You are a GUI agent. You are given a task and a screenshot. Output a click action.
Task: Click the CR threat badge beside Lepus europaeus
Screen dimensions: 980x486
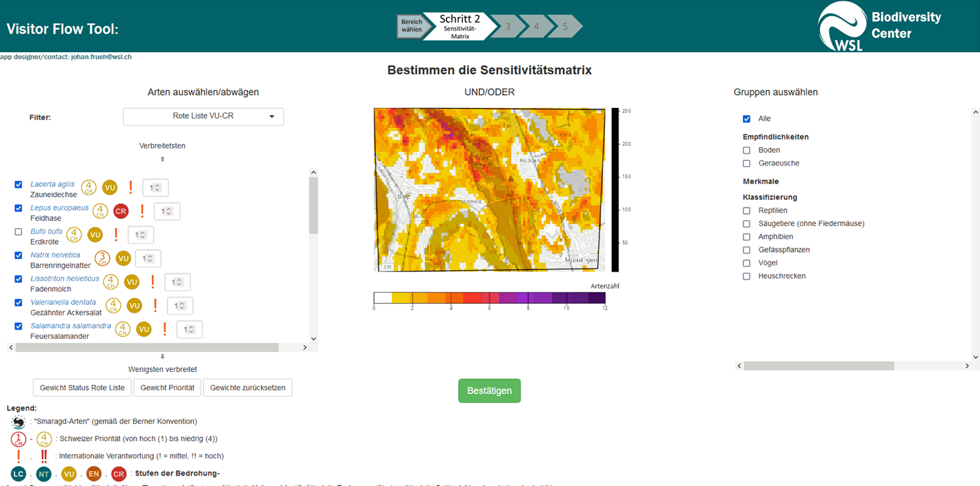tap(121, 211)
